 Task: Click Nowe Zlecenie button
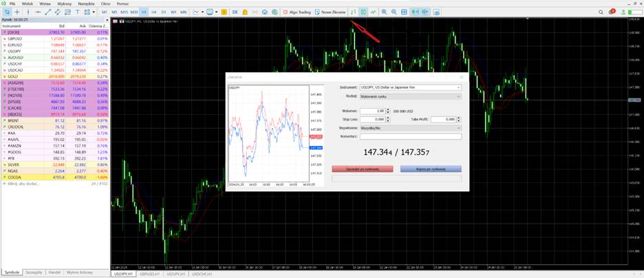(330, 12)
